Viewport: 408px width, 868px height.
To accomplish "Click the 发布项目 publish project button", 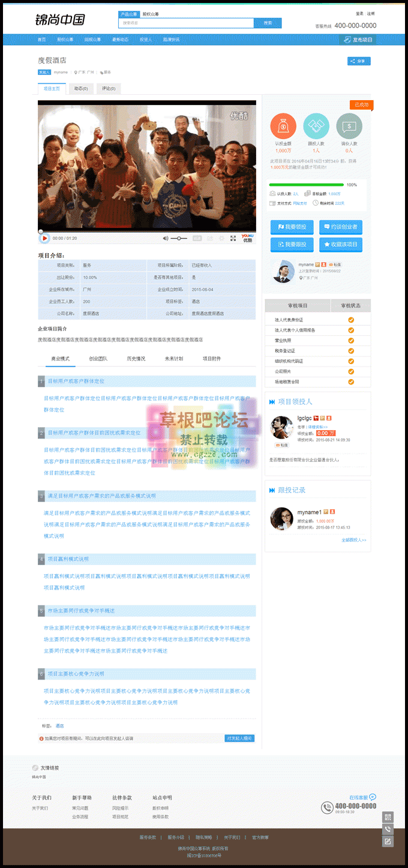I will click(x=358, y=40).
